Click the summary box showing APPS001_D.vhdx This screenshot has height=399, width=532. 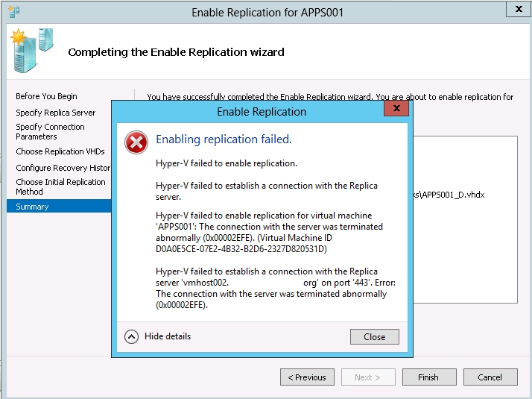465,219
